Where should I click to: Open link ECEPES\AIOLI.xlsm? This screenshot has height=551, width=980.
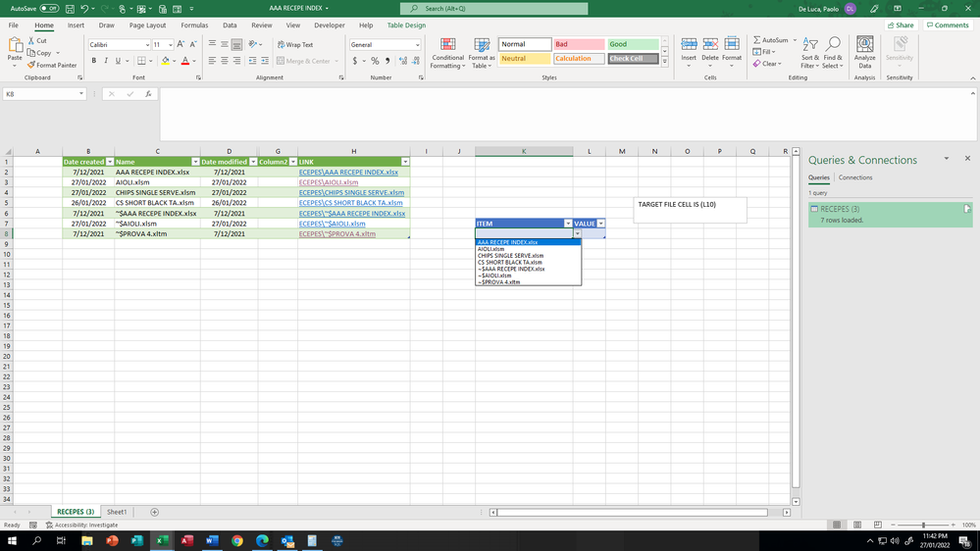pos(328,182)
